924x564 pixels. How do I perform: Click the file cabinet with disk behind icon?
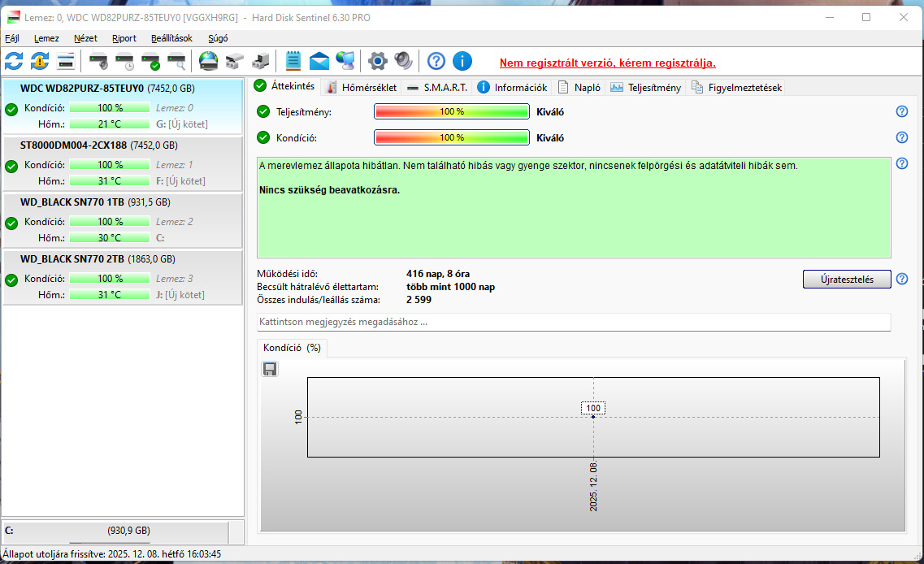click(261, 61)
